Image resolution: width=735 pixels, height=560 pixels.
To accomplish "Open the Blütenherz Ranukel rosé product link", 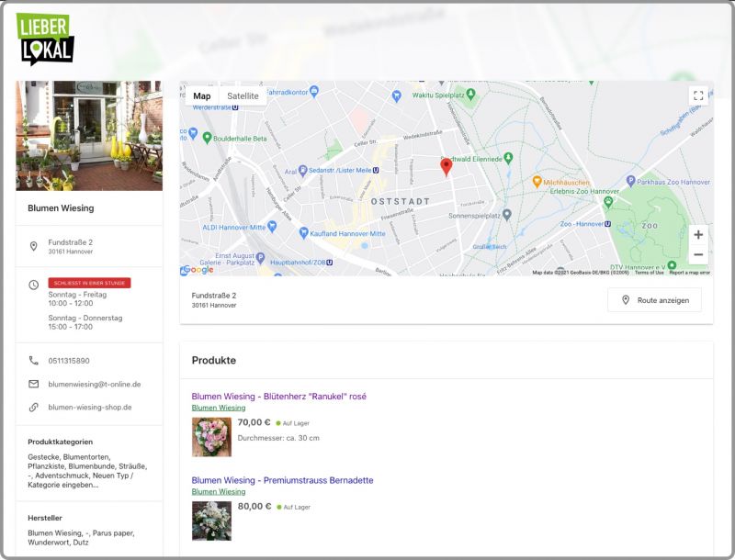I will [x=279, y=396].
